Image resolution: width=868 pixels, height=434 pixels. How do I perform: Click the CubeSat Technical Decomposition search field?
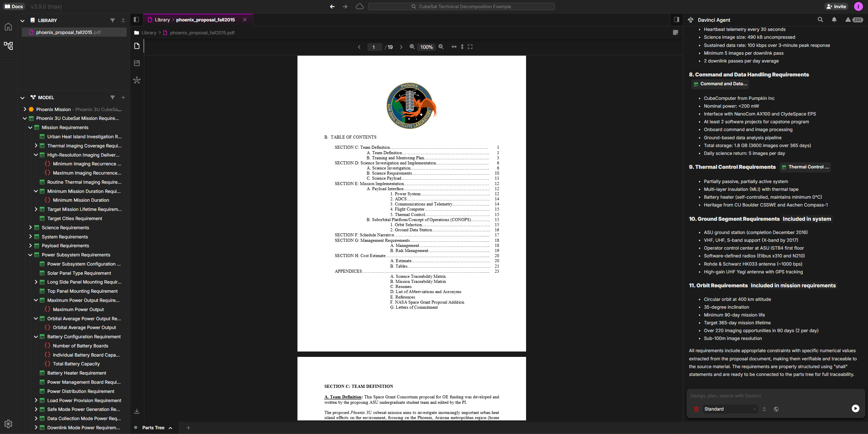(x=462, y=6)
